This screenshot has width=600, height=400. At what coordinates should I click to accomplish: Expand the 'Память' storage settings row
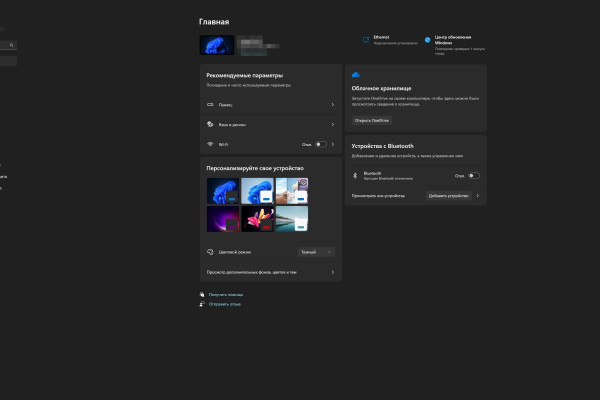pyautogui.click(x=270, y=104)
